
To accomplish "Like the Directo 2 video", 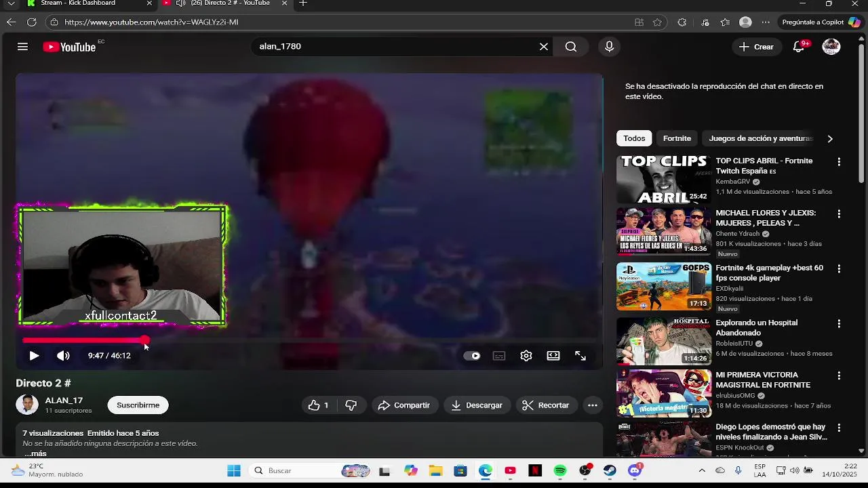I will coord(318,405).
